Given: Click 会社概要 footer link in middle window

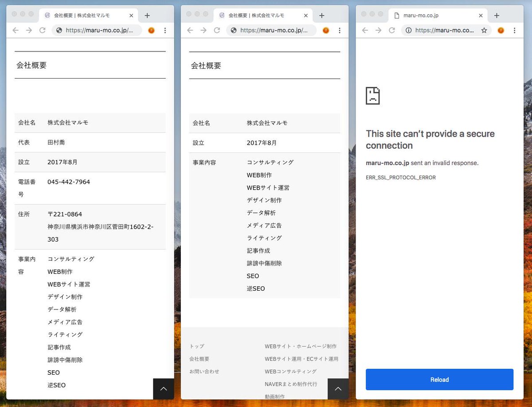Looking at the screenshot, I should click(x=199, y=359).
